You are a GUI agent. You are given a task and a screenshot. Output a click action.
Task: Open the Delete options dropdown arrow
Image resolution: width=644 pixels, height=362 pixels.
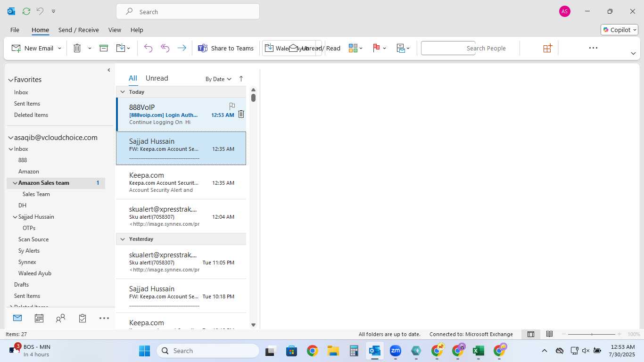pyautogui.click(x=90, y=48)
